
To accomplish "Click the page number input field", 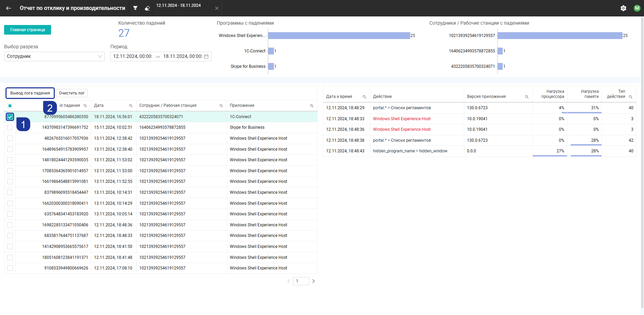I will (x=301, y=281).
